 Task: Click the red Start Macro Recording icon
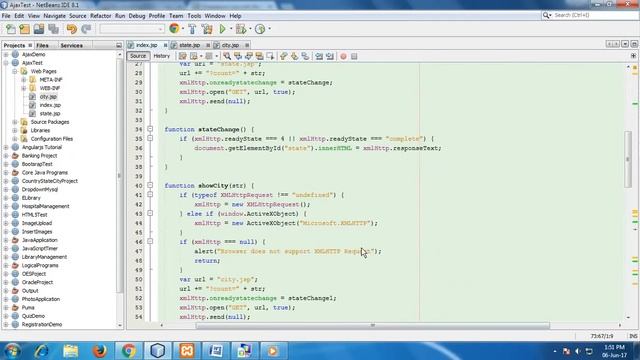click(343, 56)
